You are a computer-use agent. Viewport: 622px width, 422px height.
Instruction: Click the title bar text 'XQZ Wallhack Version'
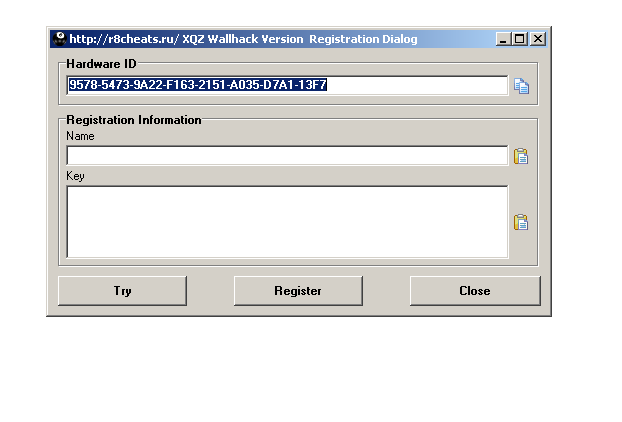coord(243,39)
